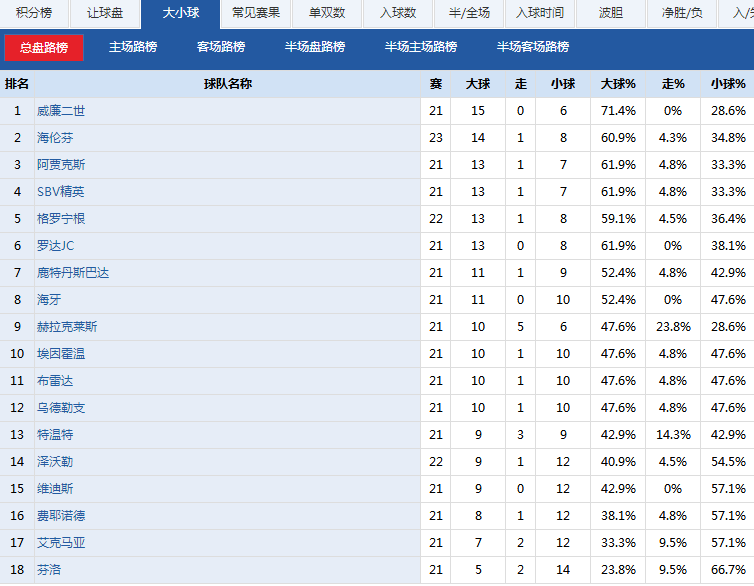Screen dimensions: 754x586
Task: Click the 大球% column header
Action: 618,84
